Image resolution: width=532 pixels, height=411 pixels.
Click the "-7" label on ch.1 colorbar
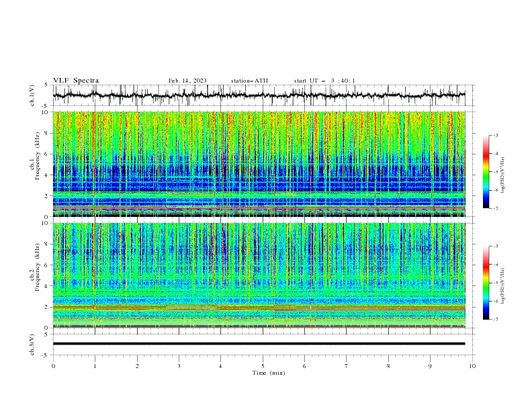pyautogui.click(x=496, y=208)
